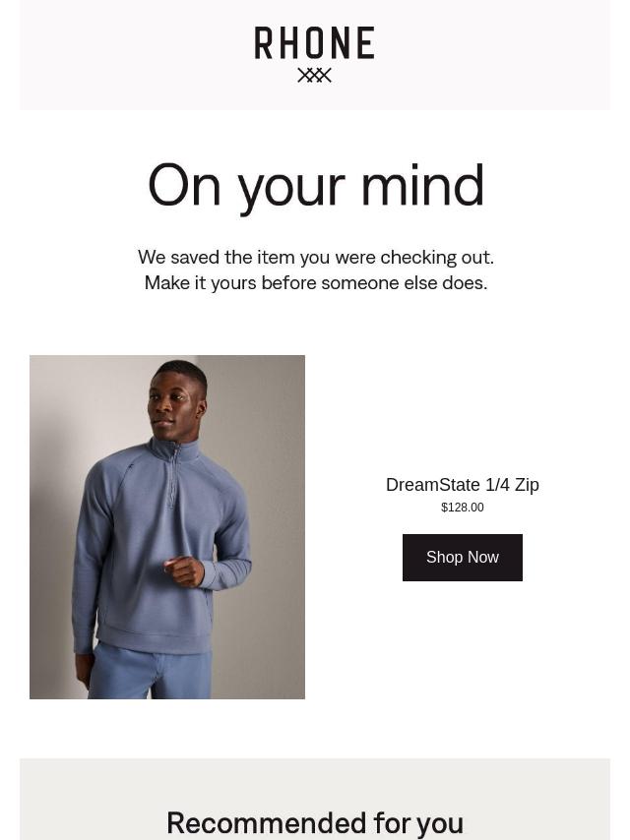Select the "Recommended for you" heading

(315, 823)
